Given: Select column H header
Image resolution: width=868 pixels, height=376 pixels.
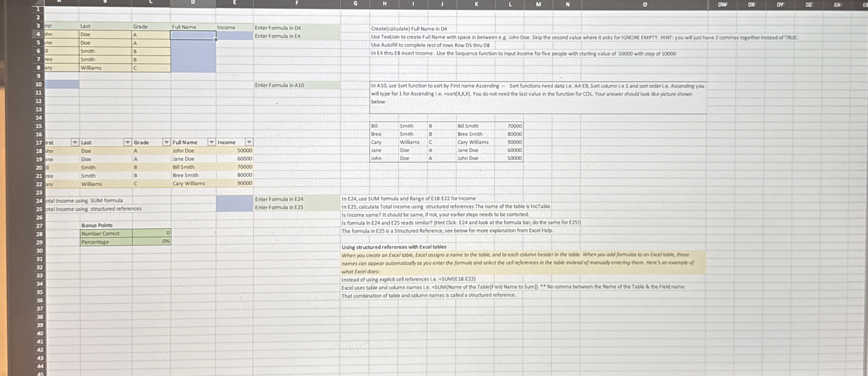Looking at the screenshot, I should [384, 4].
